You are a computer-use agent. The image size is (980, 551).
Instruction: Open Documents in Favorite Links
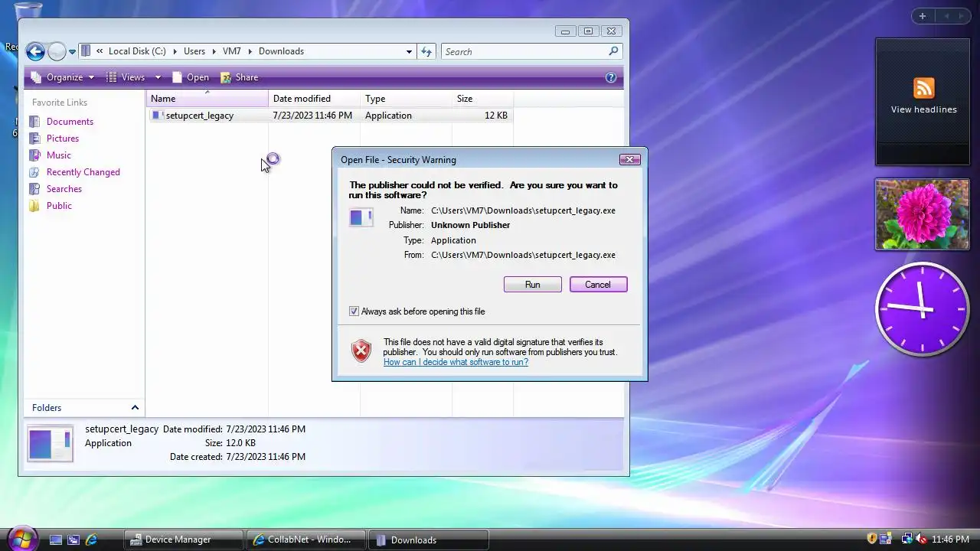(70, 122)
